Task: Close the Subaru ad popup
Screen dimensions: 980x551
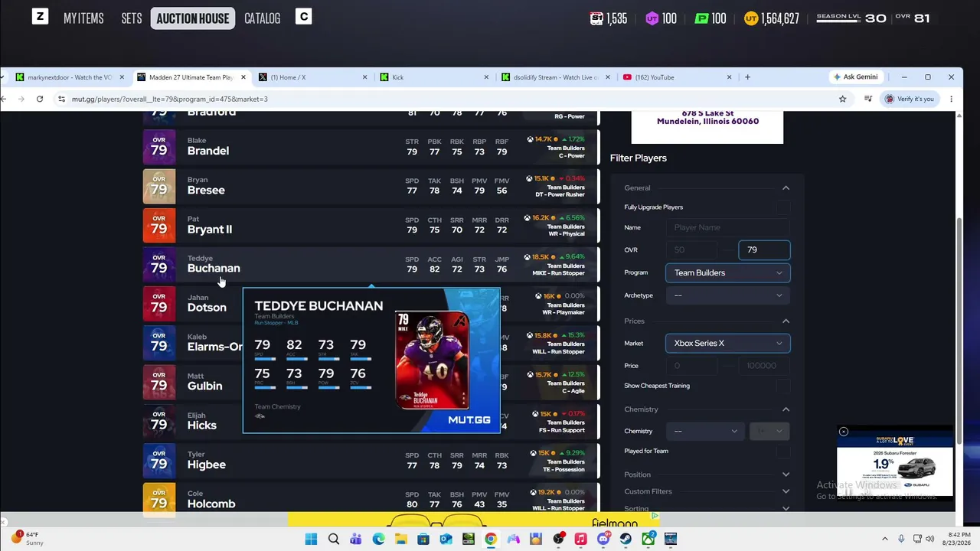Action: pos(844,432)
